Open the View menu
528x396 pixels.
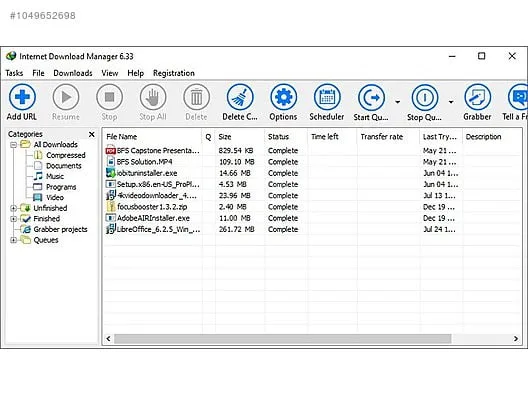point(110,73)
